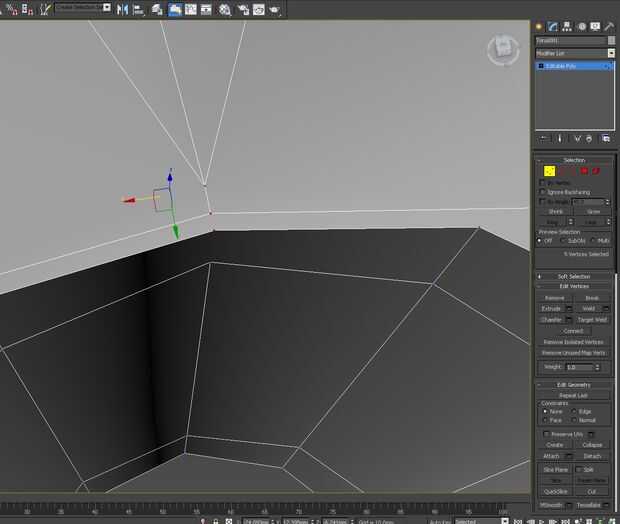This screenshot has height=524, width=620.
Task: Click the object color swatch
Action: point(611,40)
